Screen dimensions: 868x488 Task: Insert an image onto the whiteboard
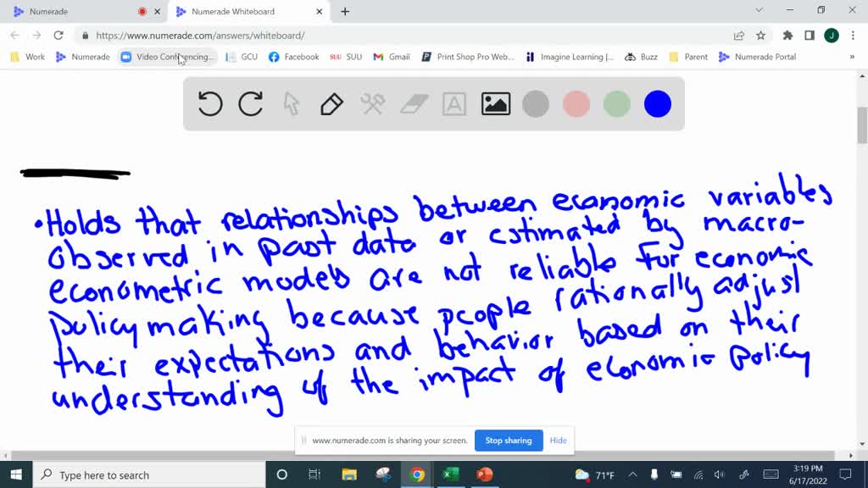click(495, 104)
